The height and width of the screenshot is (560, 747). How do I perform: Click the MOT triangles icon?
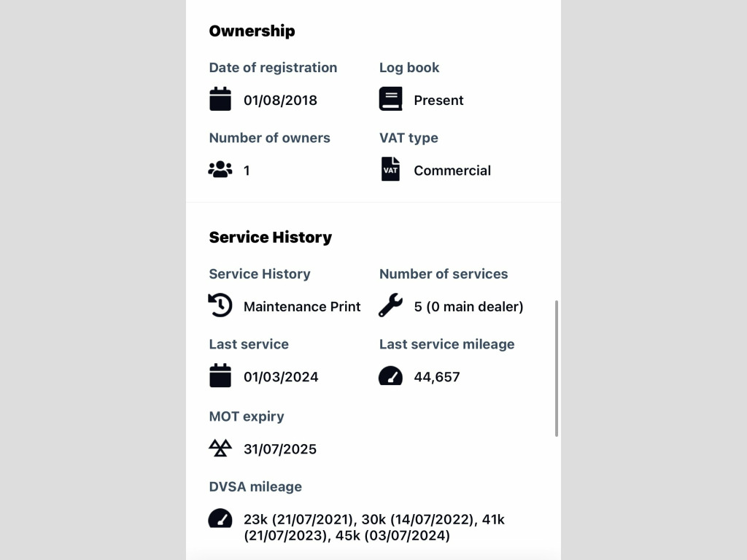point(220,448)
